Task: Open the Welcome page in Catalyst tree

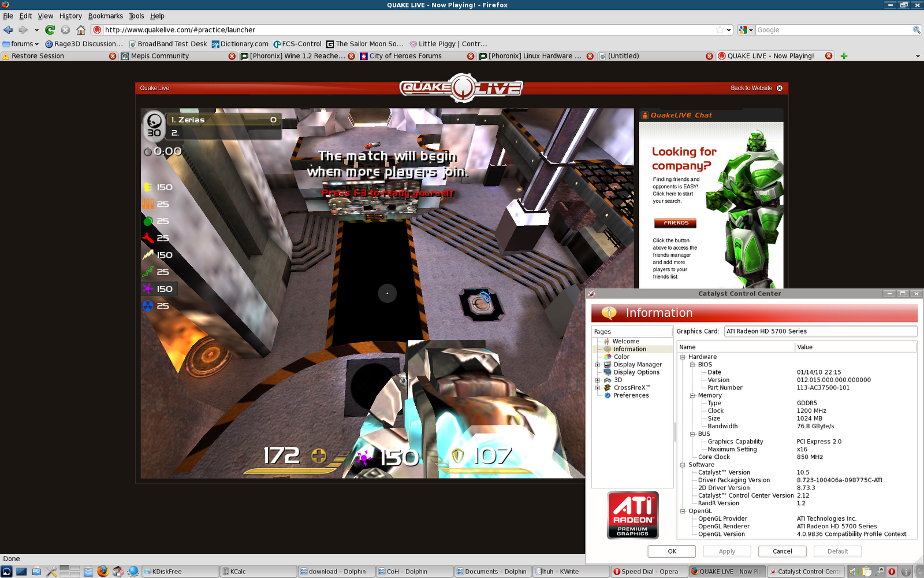Action: pyautogui.click(x=625, y=342)
